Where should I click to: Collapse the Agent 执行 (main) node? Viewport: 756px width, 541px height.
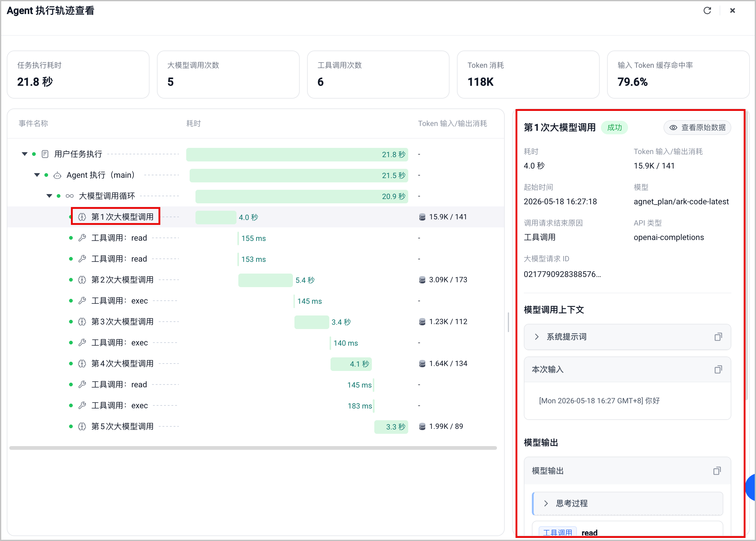click(37, 175)
